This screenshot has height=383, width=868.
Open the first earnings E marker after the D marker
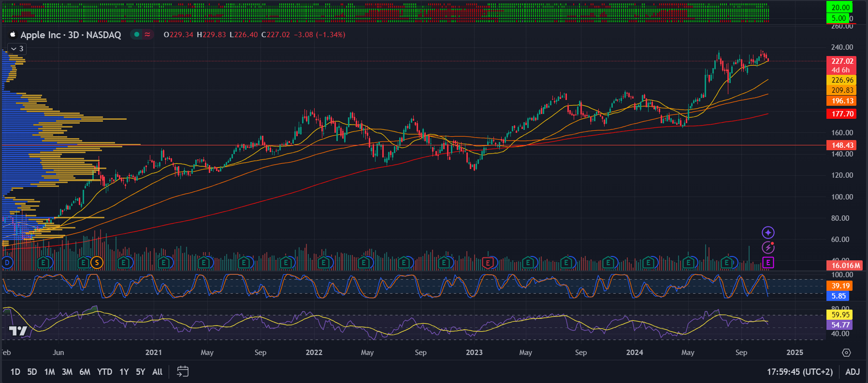[x=44, y=263]
